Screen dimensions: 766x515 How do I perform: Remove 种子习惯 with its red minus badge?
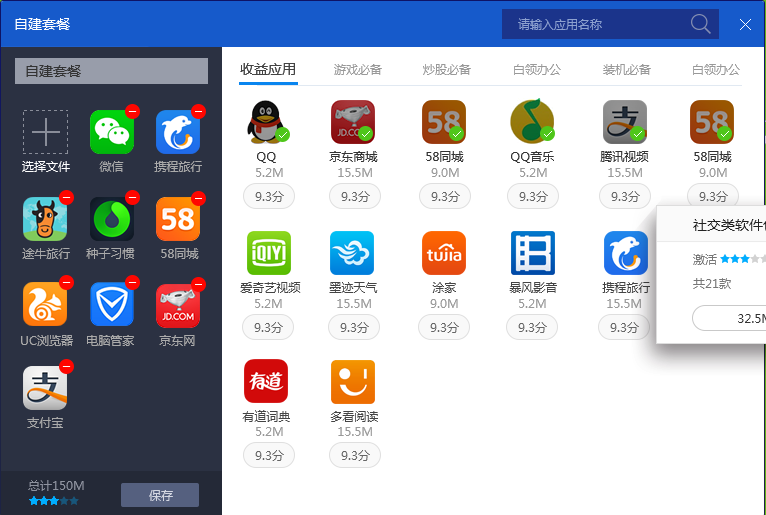coord(132,197)
